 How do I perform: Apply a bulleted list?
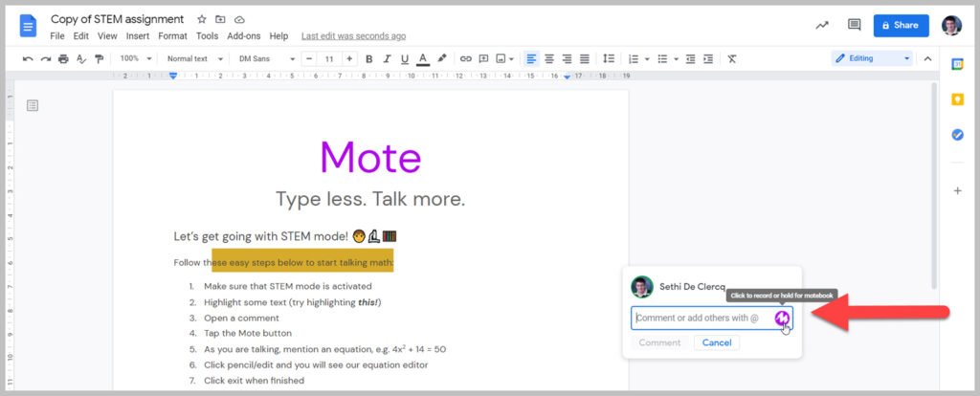coord(663,58)
